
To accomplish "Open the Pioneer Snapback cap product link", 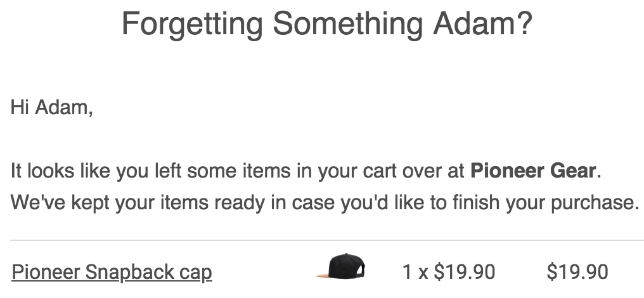I will pos(112,272).
